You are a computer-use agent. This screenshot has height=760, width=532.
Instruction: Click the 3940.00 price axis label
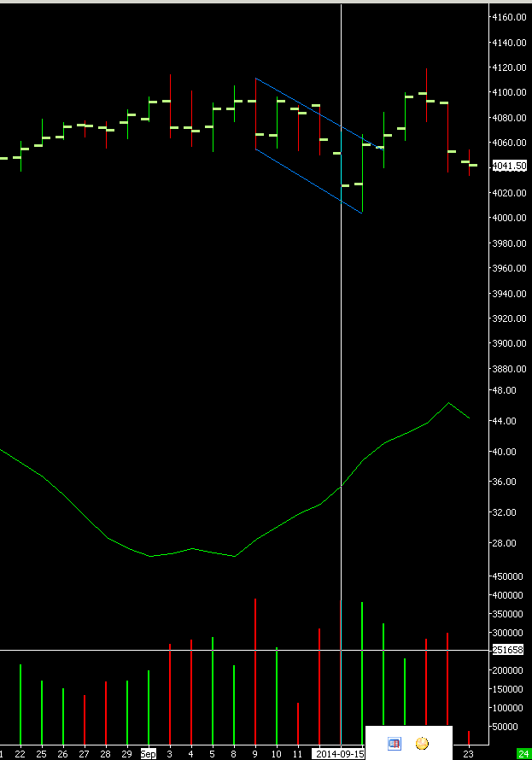509,294
